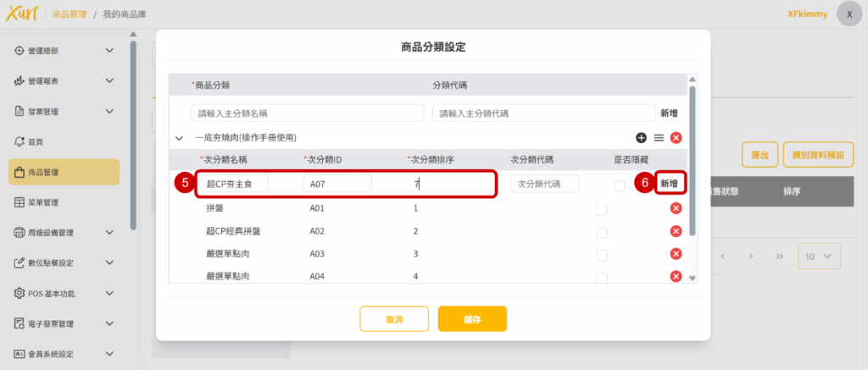Click the three-line reorder icon for 一底夯燒肉
868x370 pixels.
[x=659, y=137]
